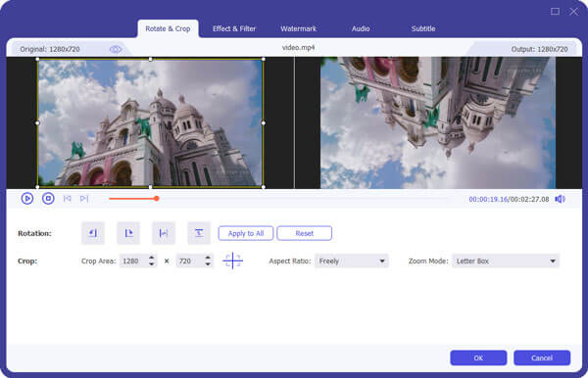Viewport: 588px width, 378px height.
Task: Expand the Zoom Mode dropdown
Action: pyautogui.click(x=505, y=261)
